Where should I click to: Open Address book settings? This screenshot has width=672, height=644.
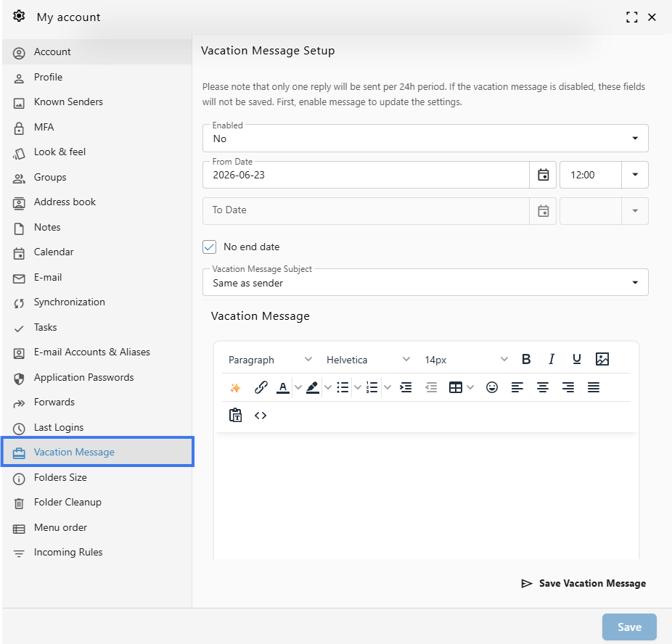97,202
